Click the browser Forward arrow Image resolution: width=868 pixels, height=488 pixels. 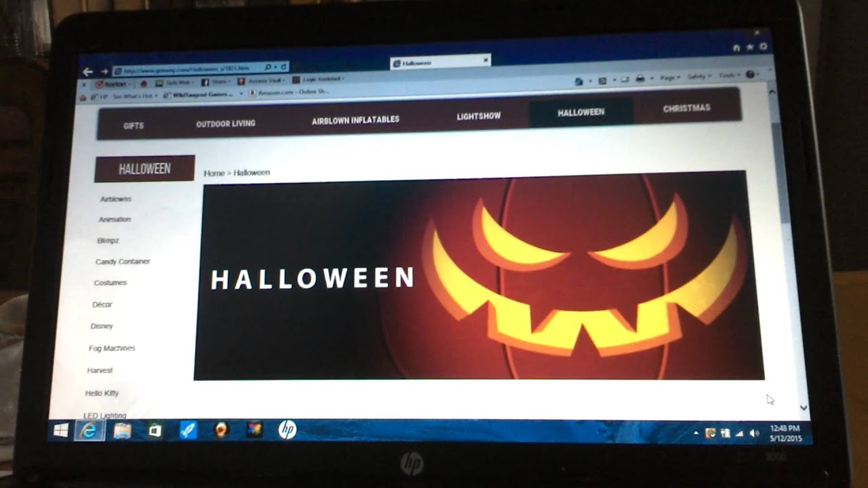point(104,70)
